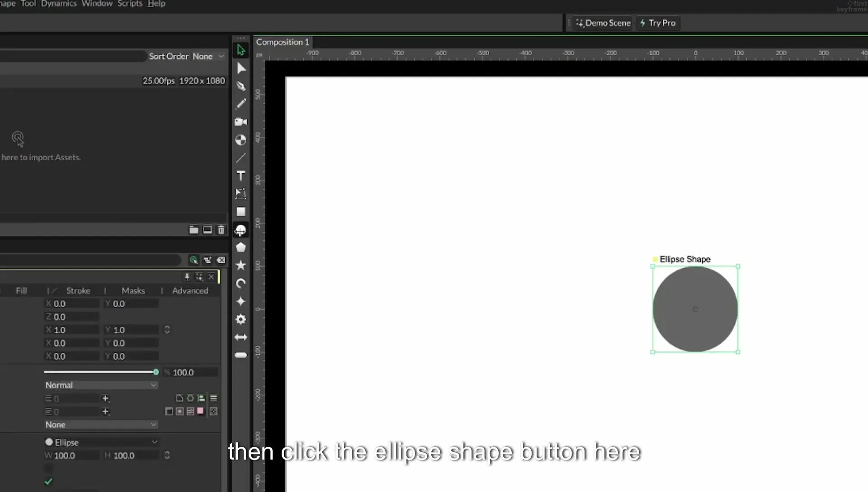Select the Edit Shape tool
Screen dimensions: 868x492
241,68
